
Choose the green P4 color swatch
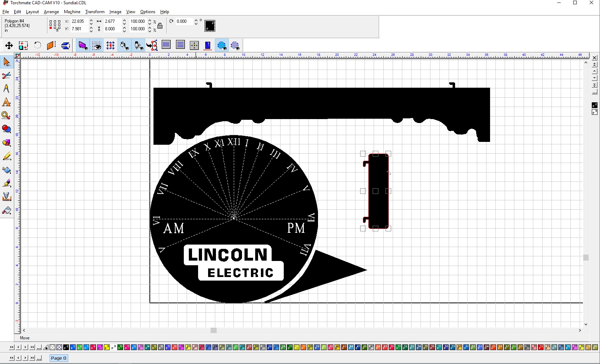coord(80,347)
